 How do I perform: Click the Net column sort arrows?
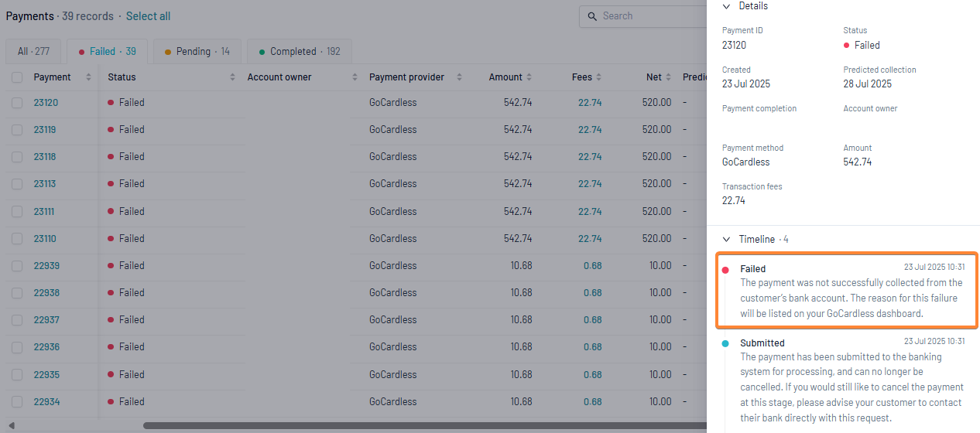pos(669,77)
